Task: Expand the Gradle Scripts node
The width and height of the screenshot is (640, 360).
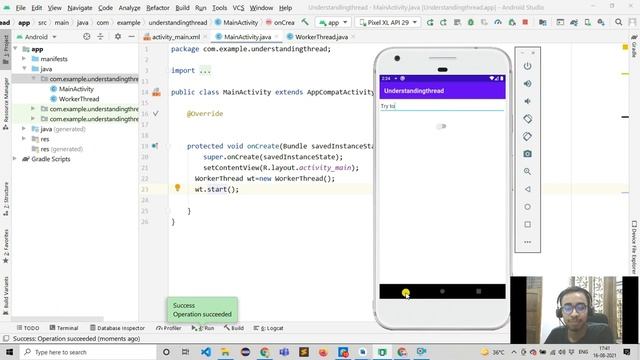Action: (16, 159)
